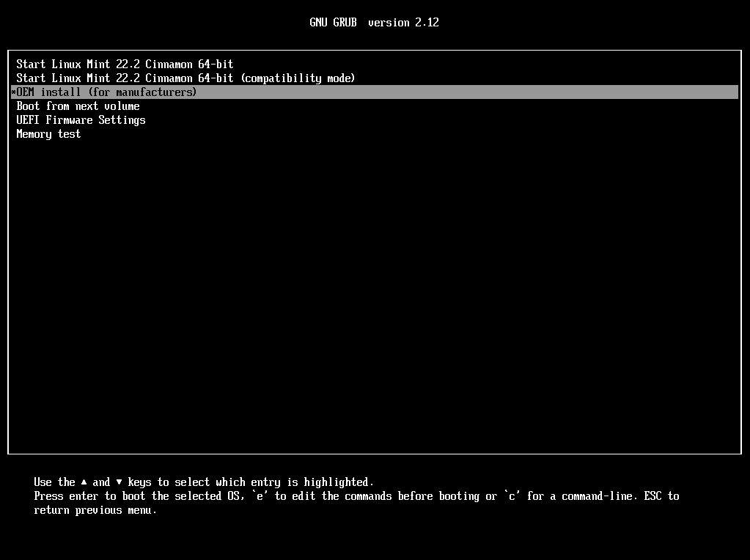The width and height of the screenshot is (750, 560).
Task: Click the 'return previous menu' text
Action: (x=95, y=510)
